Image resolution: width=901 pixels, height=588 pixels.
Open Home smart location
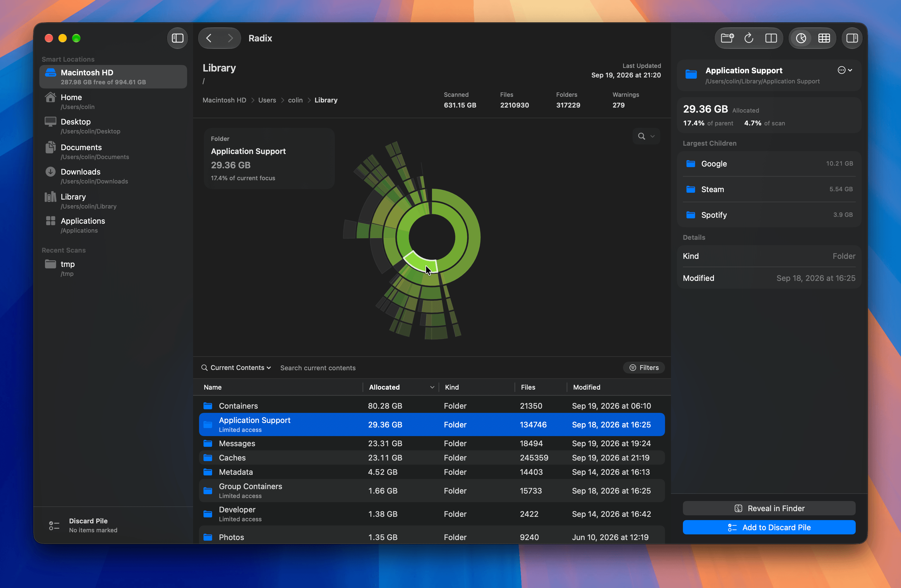pos(113,101)
